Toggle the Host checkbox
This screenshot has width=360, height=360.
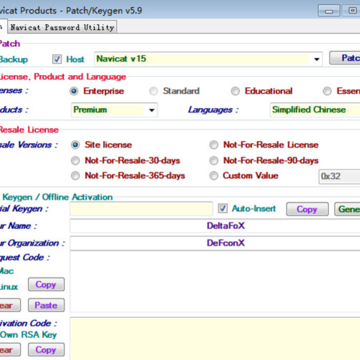pos(57,59)
